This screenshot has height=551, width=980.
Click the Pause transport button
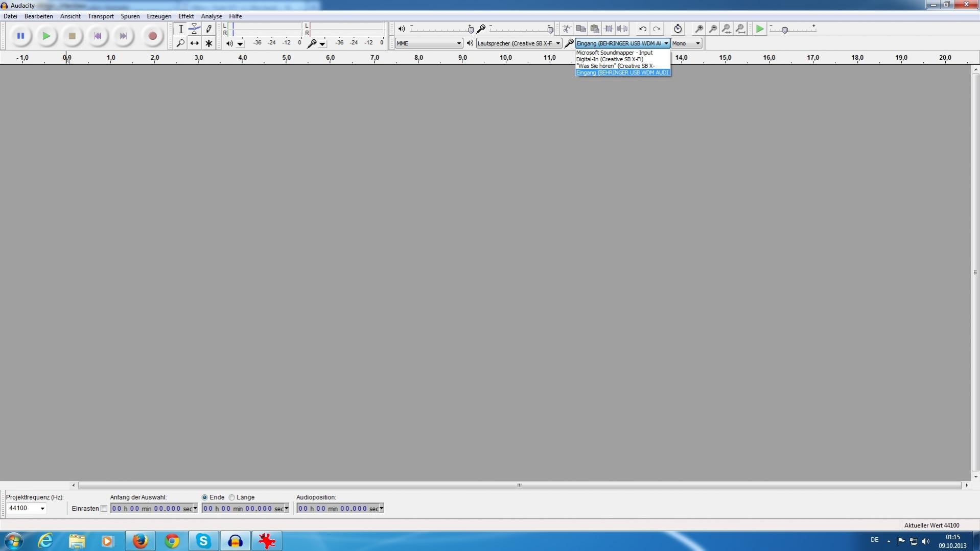click(20, 36)
